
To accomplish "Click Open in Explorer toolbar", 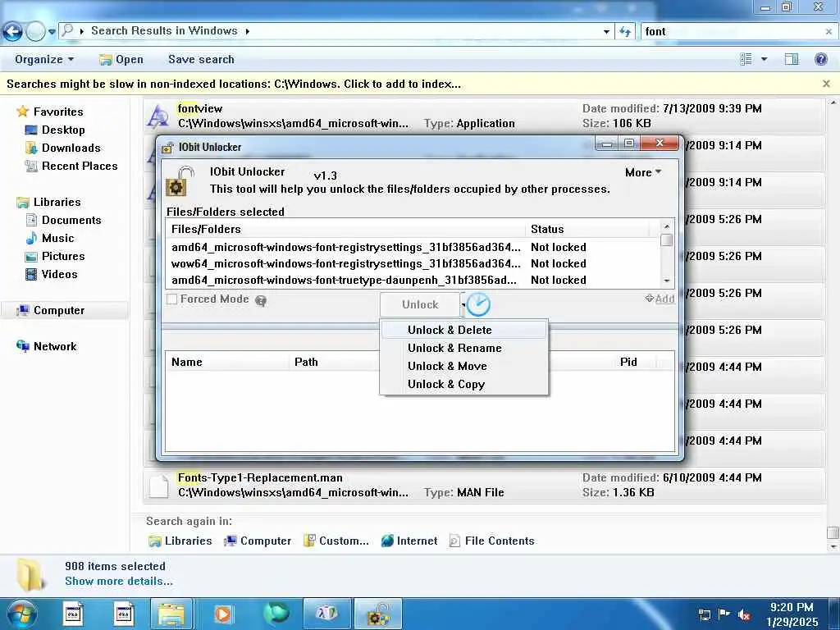I will point(121,59).
